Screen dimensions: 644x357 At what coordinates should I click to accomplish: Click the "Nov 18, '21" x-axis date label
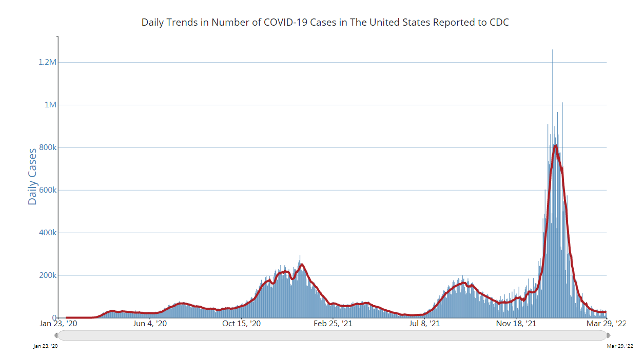[x=516, y=324]
